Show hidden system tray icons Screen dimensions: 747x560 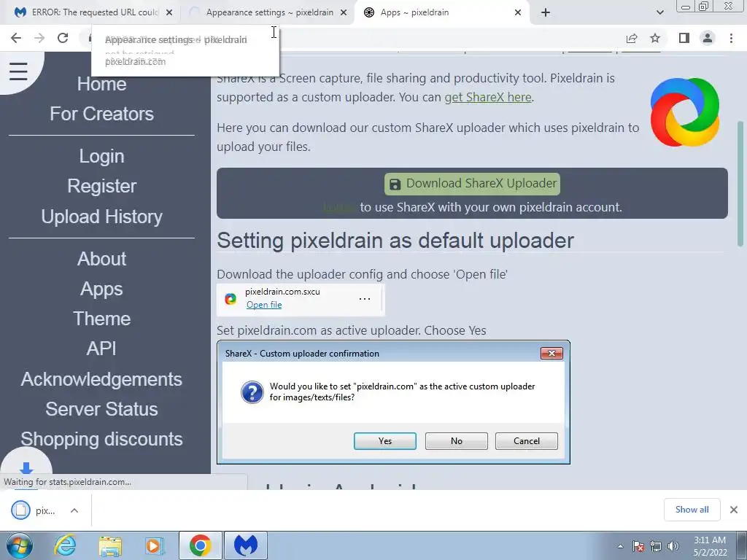click(x=620, y=547)
